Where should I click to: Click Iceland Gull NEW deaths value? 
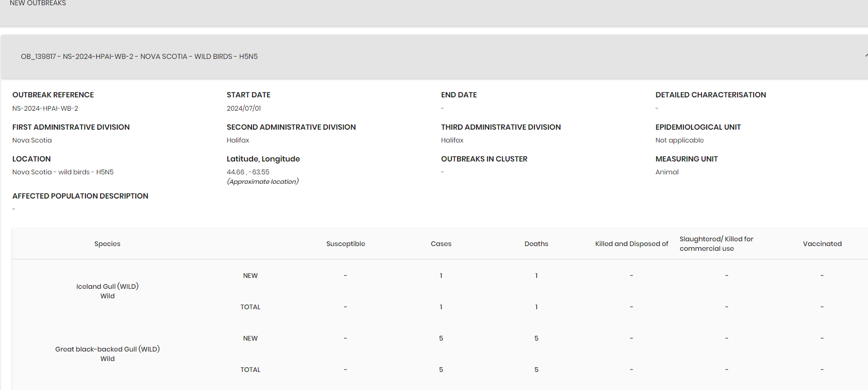(x=536, y=276)
